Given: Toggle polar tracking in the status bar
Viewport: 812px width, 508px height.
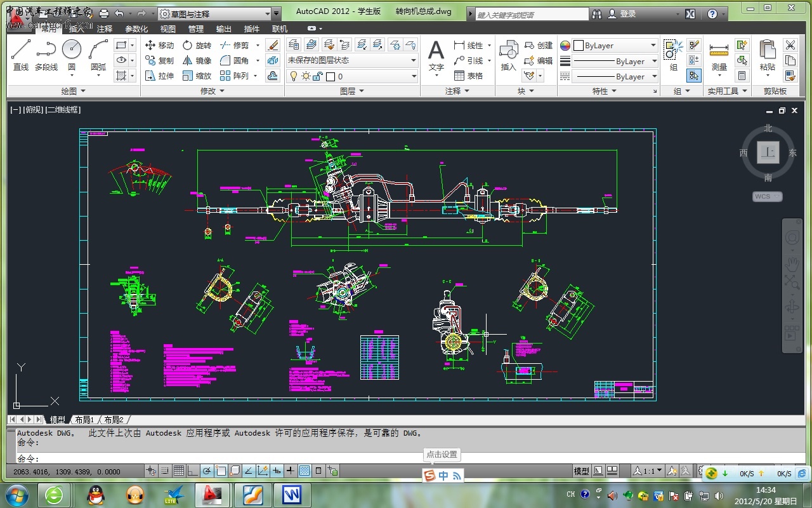Looking at the screenshot, I should coord(207,471).
